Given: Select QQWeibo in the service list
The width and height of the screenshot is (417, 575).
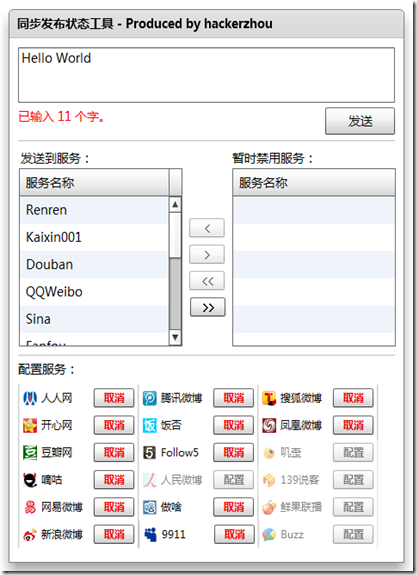Looking at the screenshot, I should tap(94, 292).
